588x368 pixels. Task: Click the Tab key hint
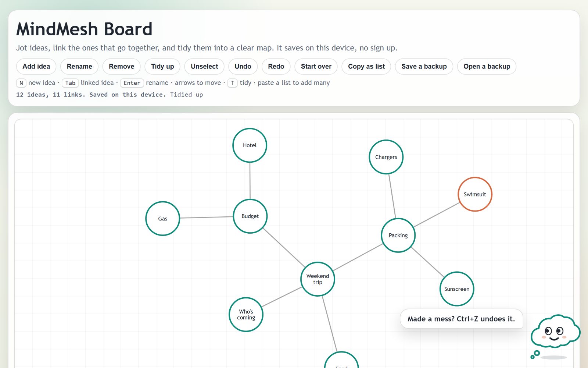[x=70, y=83]
